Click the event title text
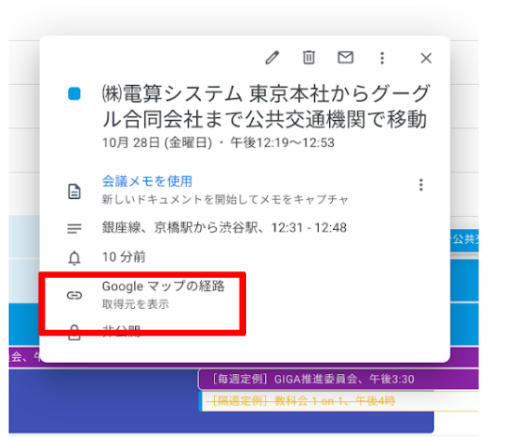 click(266, 106)
